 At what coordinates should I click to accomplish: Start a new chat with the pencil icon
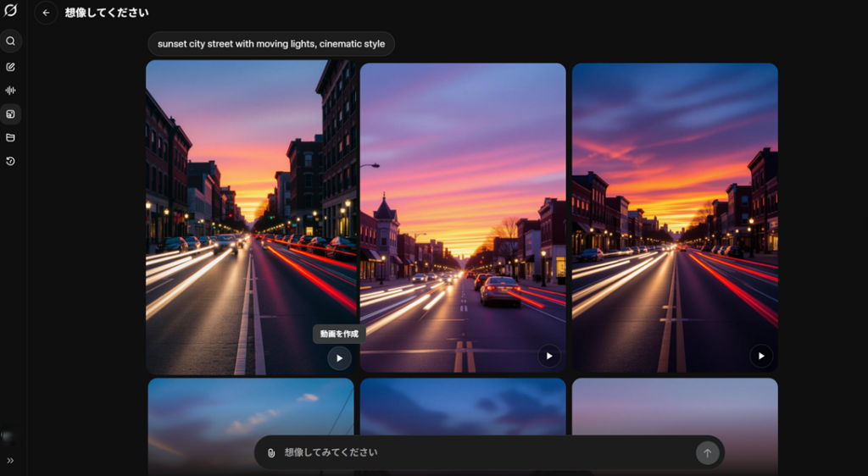point(11,67)
